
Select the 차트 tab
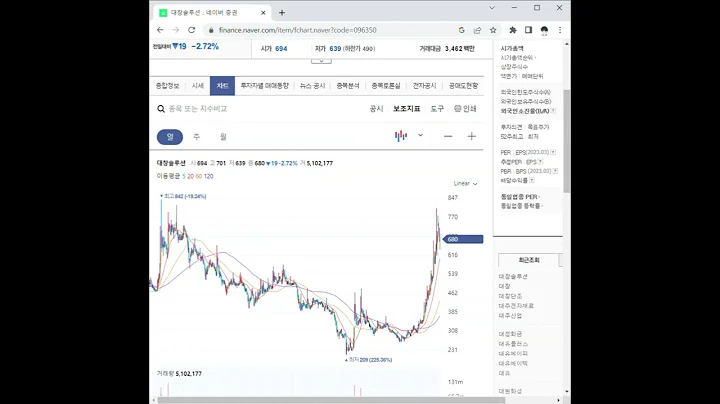click(x=223, y=86)
